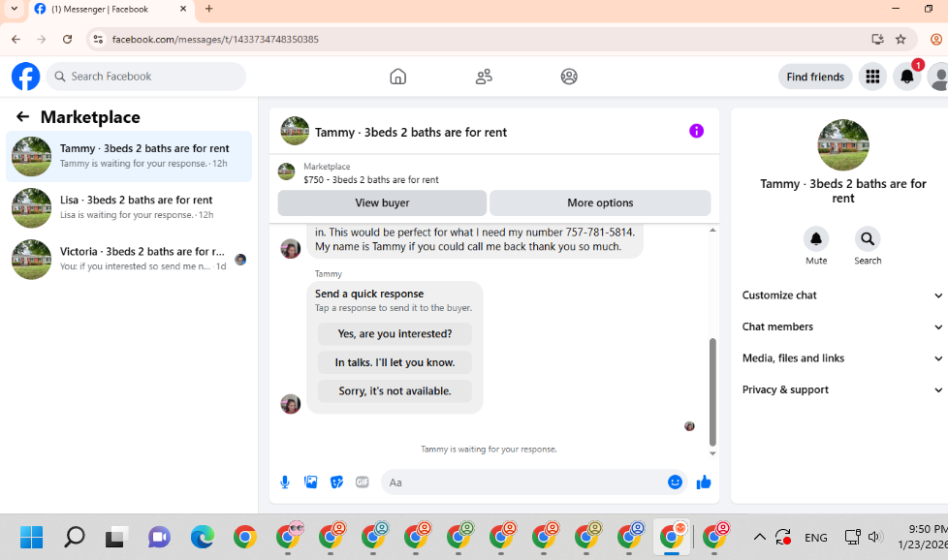Click the chat scroll up arrow

[x=712, y=231]
